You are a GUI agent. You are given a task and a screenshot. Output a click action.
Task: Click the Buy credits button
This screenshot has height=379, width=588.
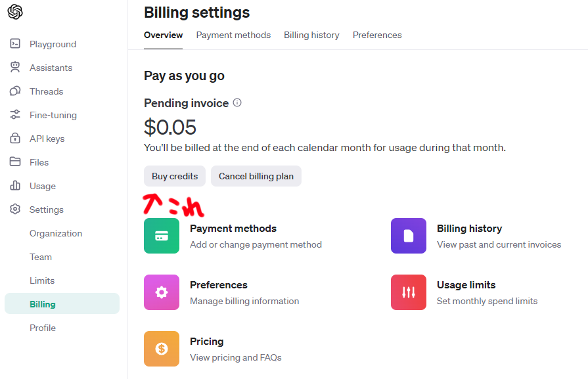click(175, 176)
